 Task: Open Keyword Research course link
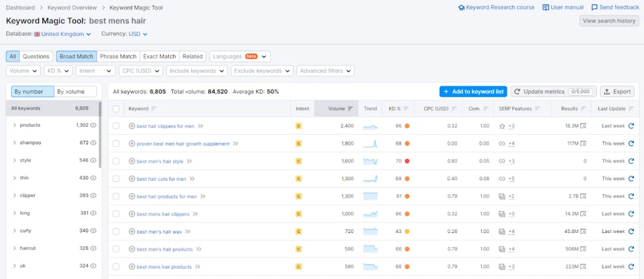pos(496,8)
